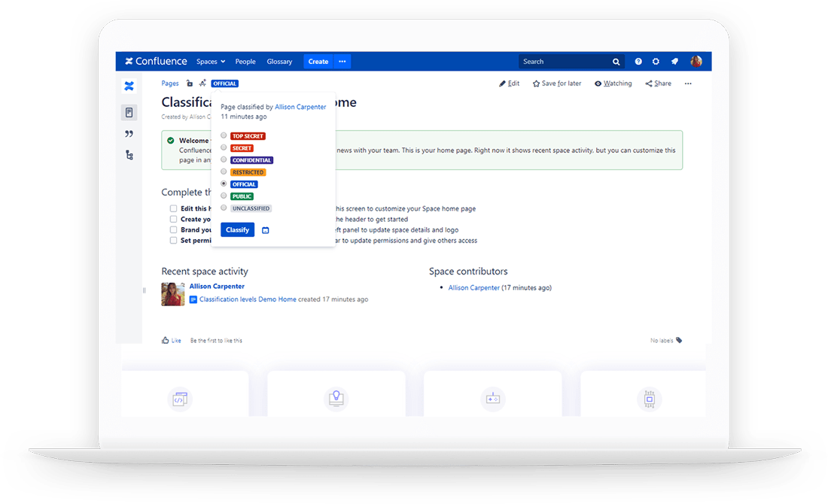Select the CONFIDENTIAL radio button

[x=224, y=160]
